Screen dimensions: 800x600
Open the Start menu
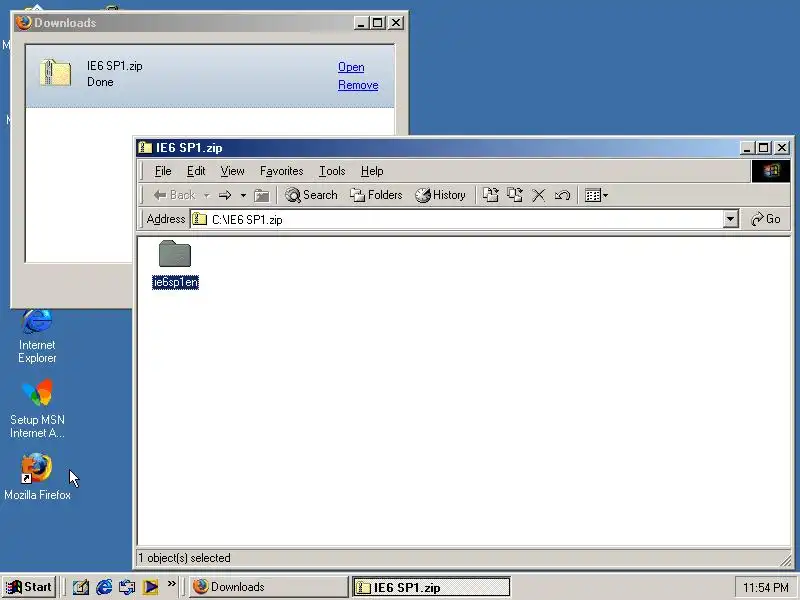pyautogui.click(x=29, y=587)
